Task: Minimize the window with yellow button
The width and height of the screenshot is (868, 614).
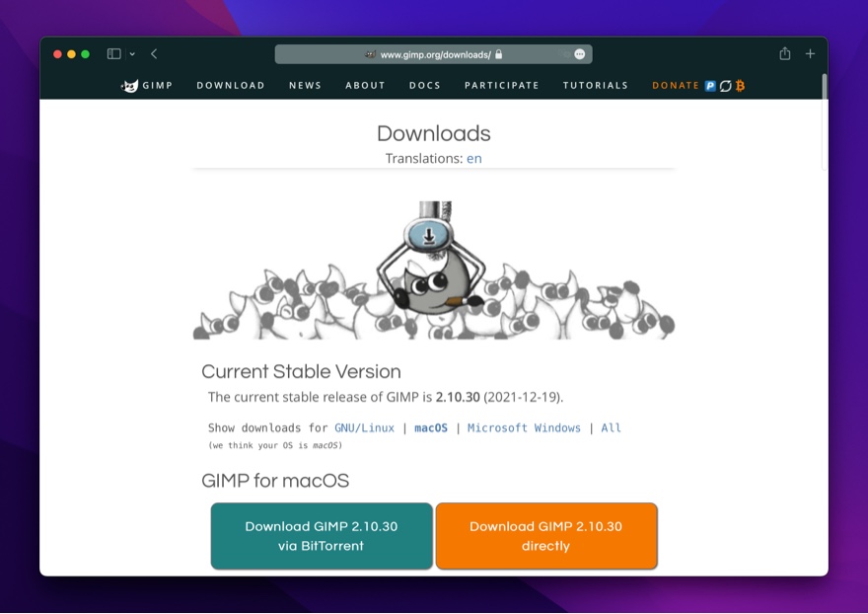Action: coord(71,53)
